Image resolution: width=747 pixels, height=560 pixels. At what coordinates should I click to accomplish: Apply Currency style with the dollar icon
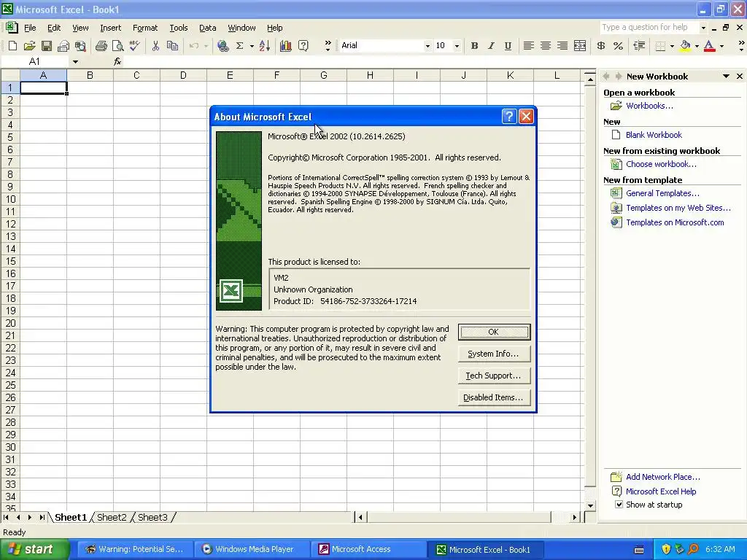pyautogui.click(x=601, y=46)
